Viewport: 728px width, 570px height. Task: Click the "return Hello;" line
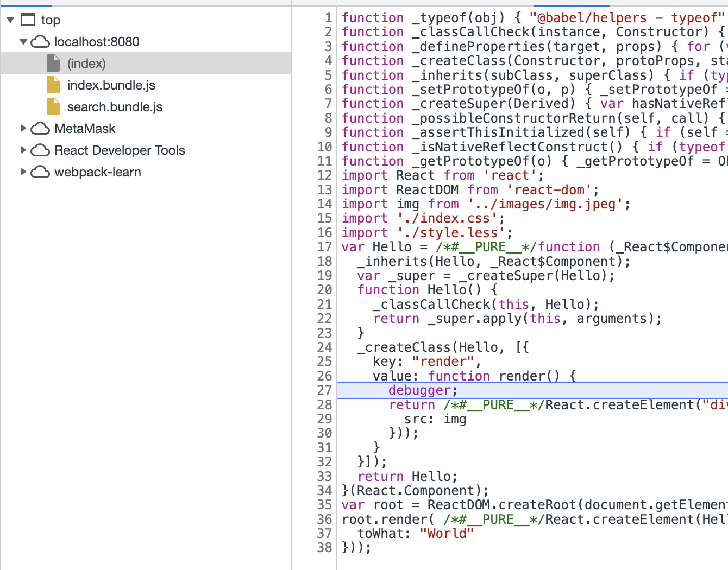point(407,477)
